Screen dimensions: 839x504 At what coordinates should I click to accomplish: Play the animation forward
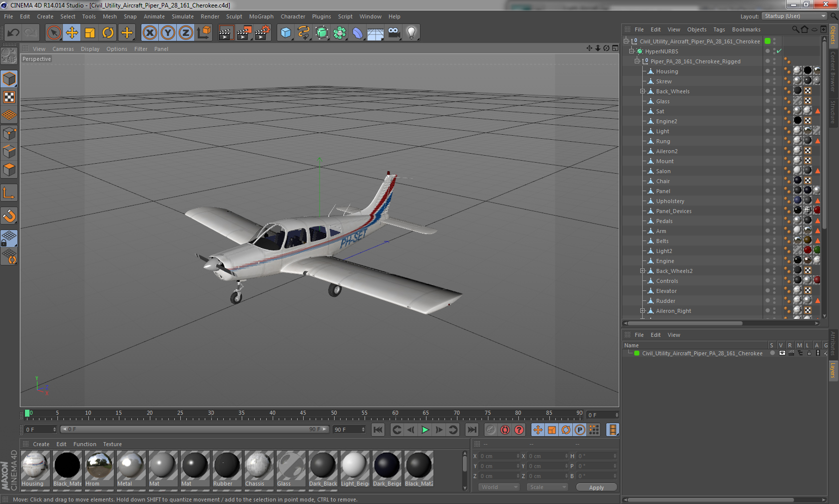click(x=425, y=430)
